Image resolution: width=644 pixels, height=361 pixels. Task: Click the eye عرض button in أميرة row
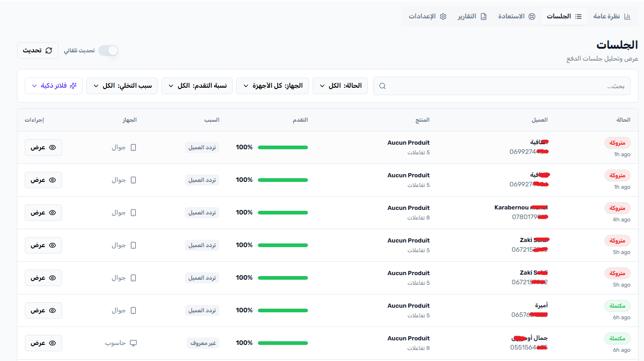tap(43, 310)
